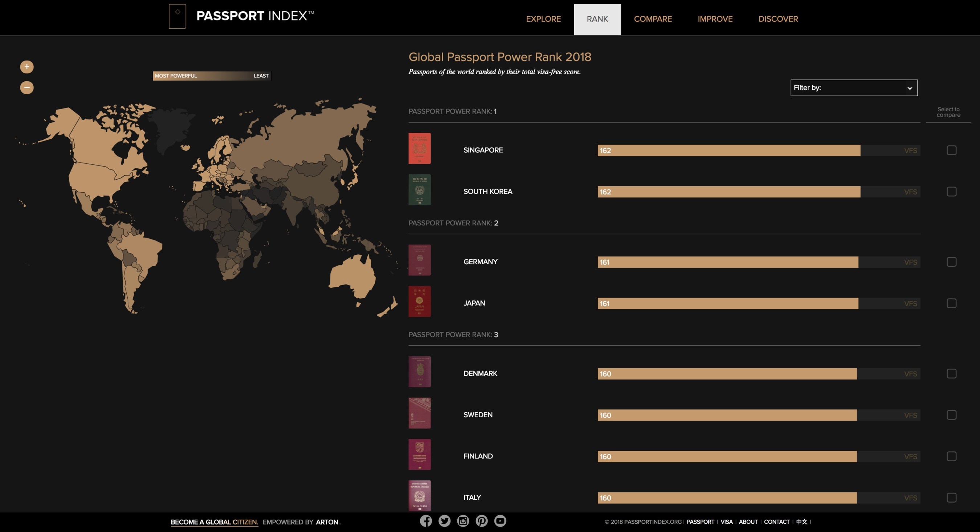The image size is (980, 532).
Task: Click the JAPAN country name
Action: coord(474,303)
